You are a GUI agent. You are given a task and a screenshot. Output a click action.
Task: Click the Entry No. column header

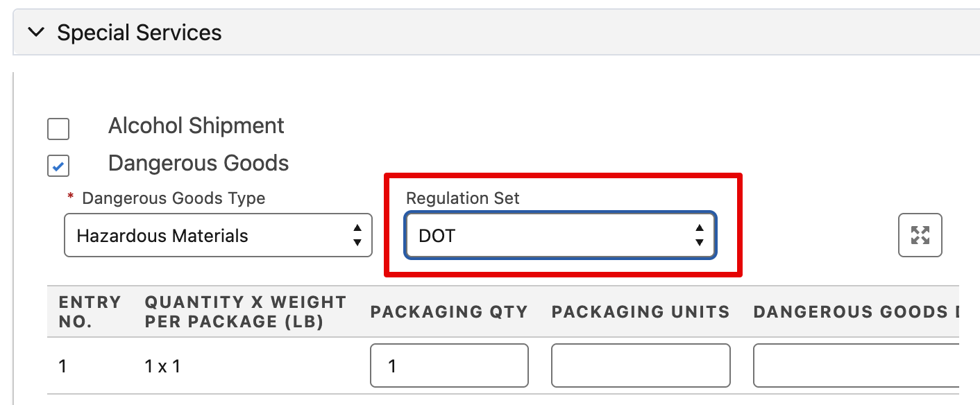(x=90, y=311)
